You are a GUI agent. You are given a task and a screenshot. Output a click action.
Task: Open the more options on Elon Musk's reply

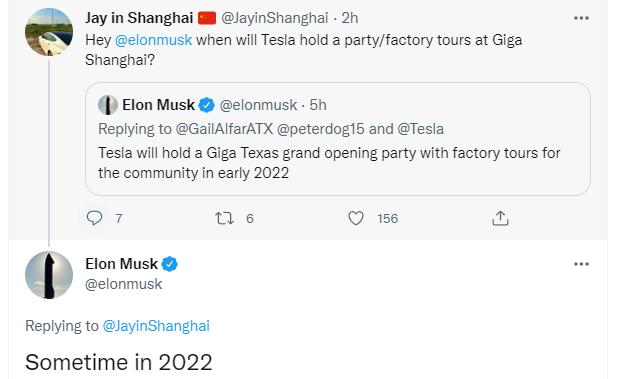pyautogui.click(x=581, y=264)
